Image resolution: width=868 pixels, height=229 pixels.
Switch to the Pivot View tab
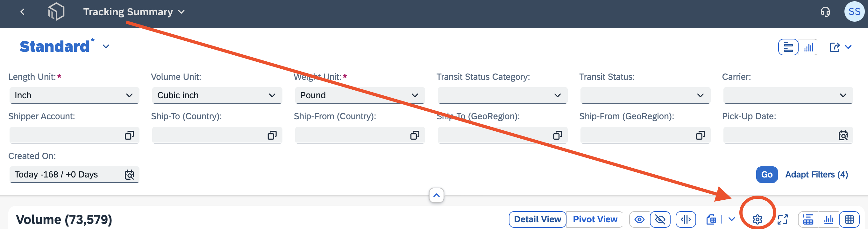coord(595,219)
